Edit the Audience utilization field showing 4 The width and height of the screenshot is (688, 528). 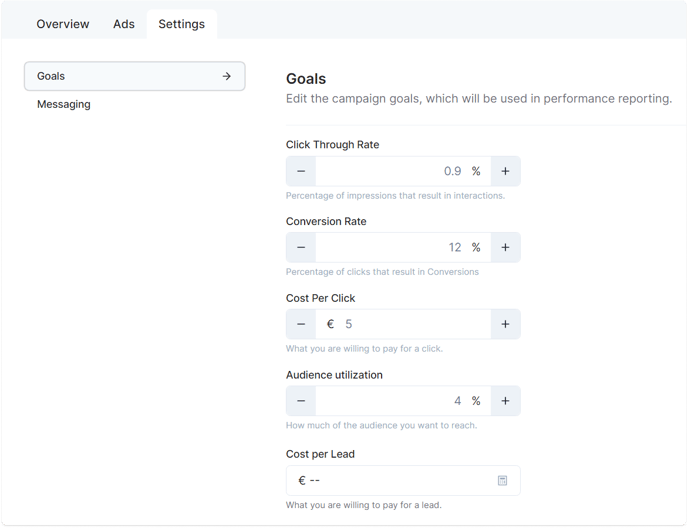pyautogui.click(x=403, y=401)
